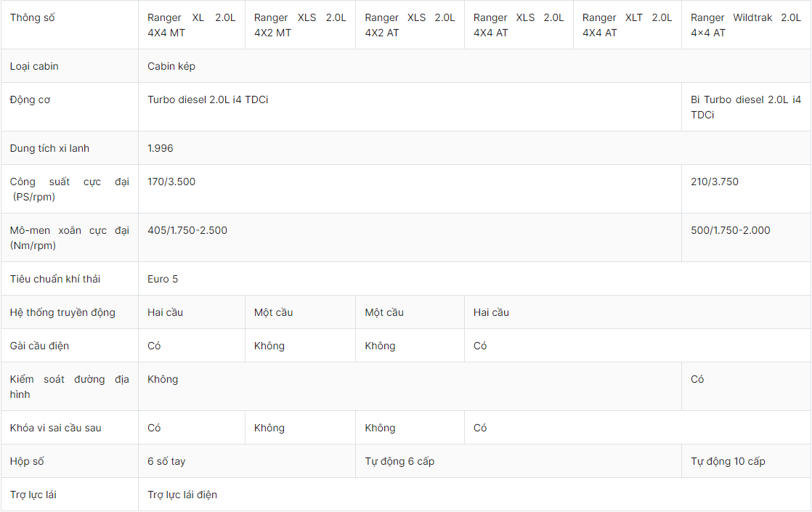Select the 6 số tay gearbox cell

click(166, 461)
